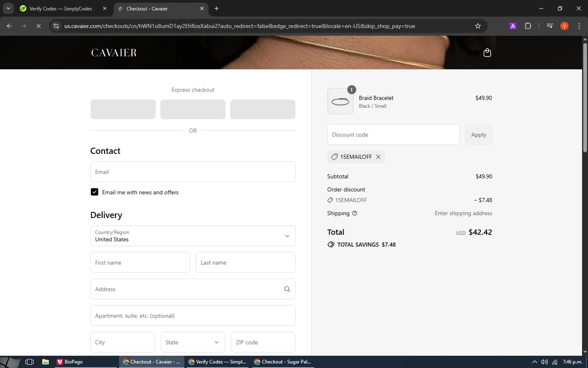Open the tab search dropdown arrow

[x=8, y=8]
